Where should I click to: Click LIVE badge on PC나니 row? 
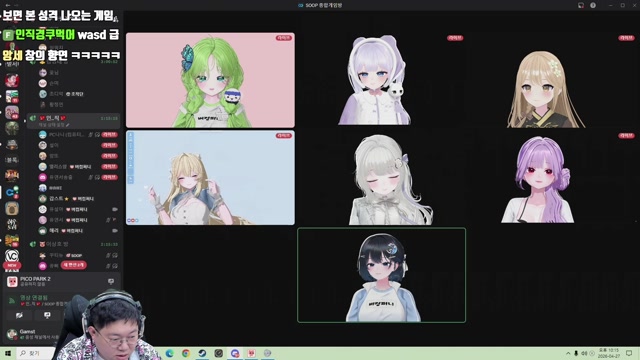click(109, 134)
